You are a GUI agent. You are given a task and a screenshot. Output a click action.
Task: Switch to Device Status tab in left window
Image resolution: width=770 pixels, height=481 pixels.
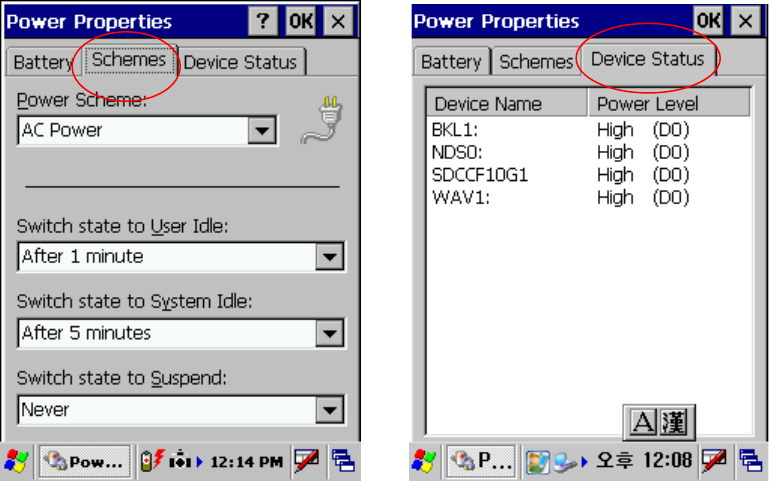point(241,62)
